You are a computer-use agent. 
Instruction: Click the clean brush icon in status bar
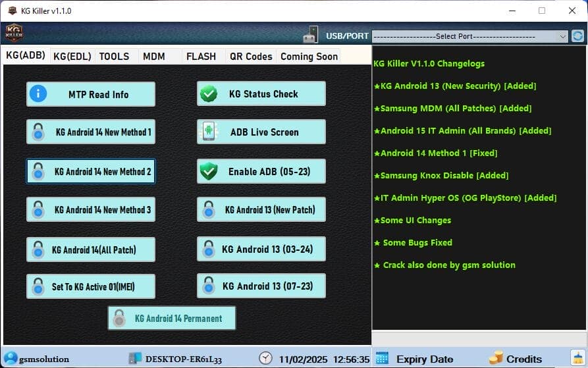point(577,358)
